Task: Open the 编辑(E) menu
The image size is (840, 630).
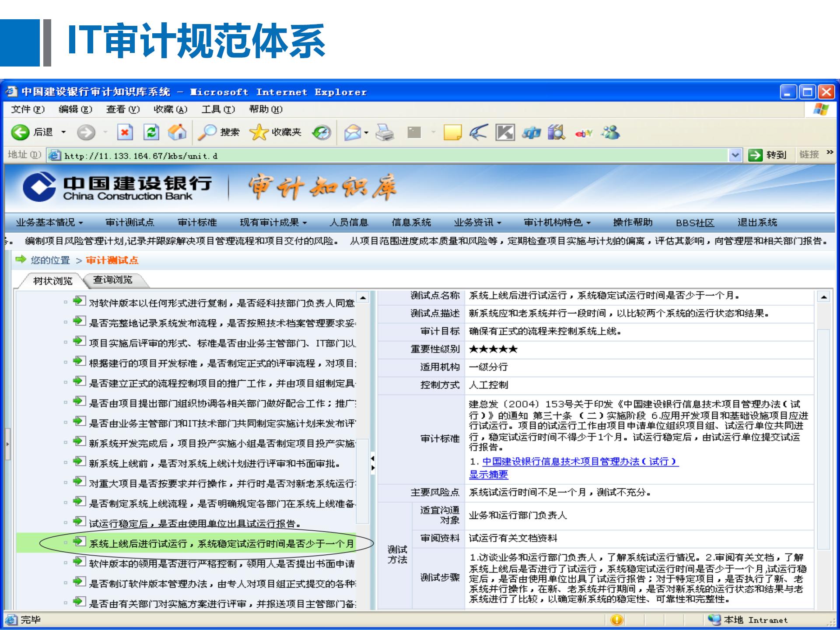Action: [75, 109]
